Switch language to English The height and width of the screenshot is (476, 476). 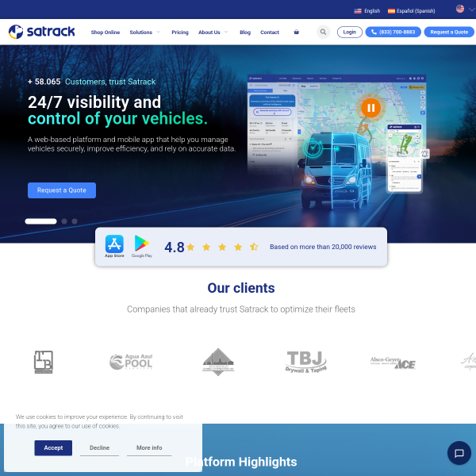point(372,11)
